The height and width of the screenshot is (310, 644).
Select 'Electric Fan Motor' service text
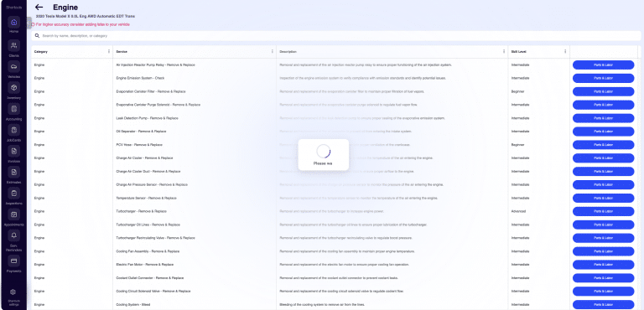click(x=145, y=265)
